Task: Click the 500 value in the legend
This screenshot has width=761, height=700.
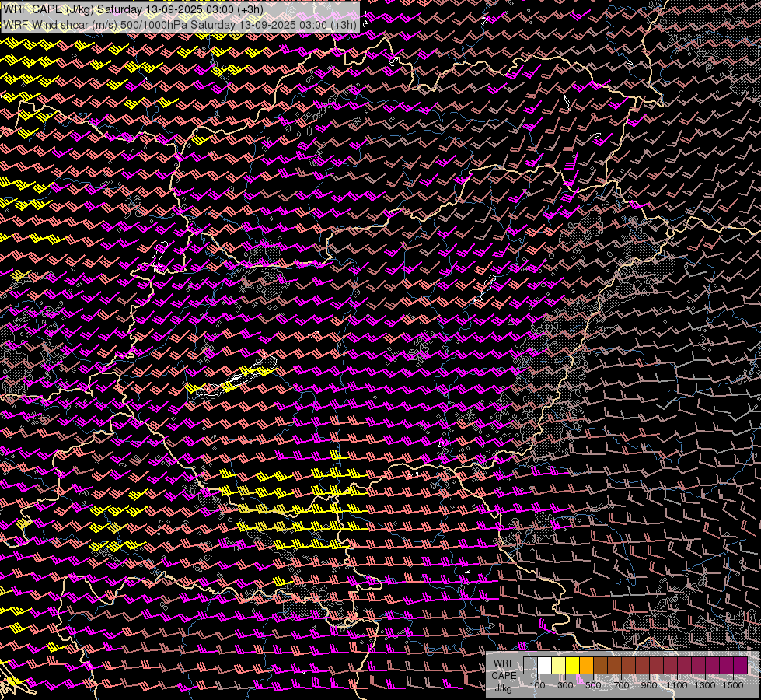Action: click(593, 685)
